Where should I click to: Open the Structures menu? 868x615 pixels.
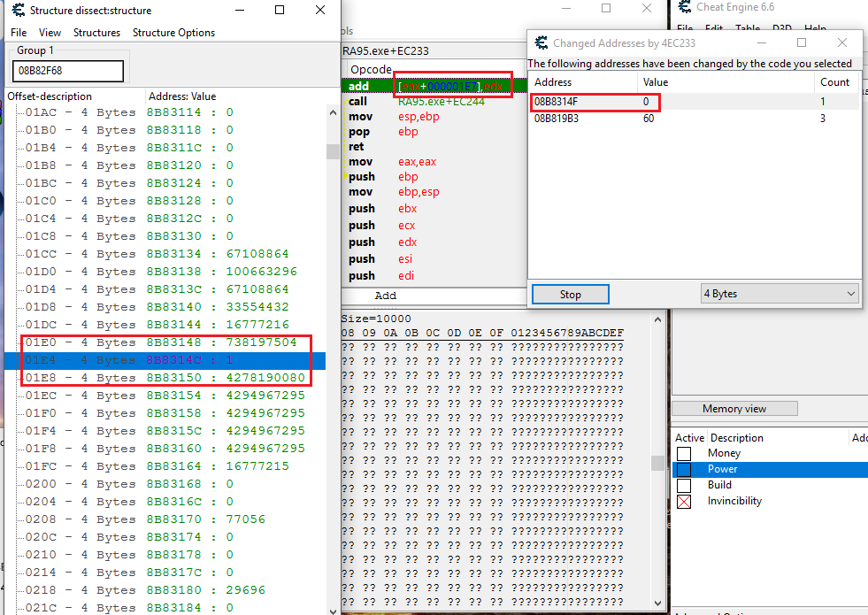(96, 33)
